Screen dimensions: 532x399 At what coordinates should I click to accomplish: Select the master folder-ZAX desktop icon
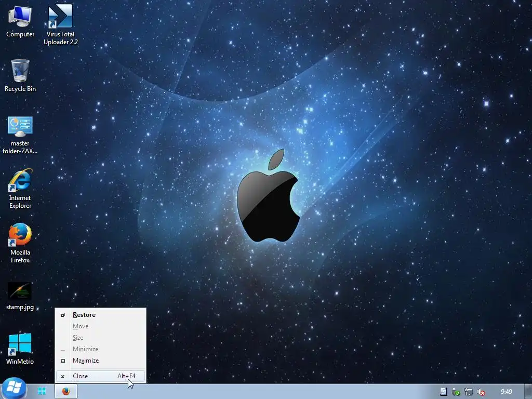(x=20, y=135)
